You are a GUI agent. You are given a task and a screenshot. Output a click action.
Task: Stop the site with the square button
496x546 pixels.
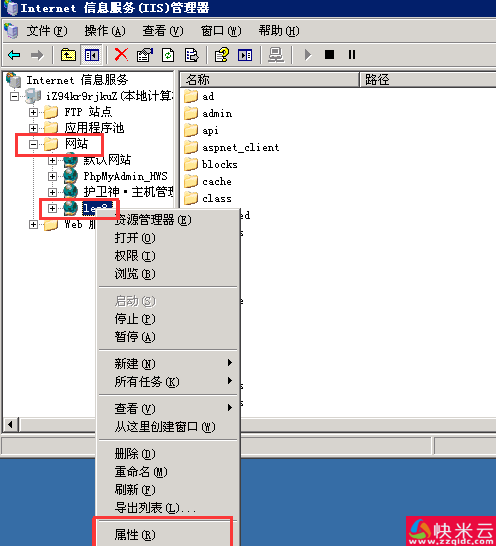[x=329, y=55]
